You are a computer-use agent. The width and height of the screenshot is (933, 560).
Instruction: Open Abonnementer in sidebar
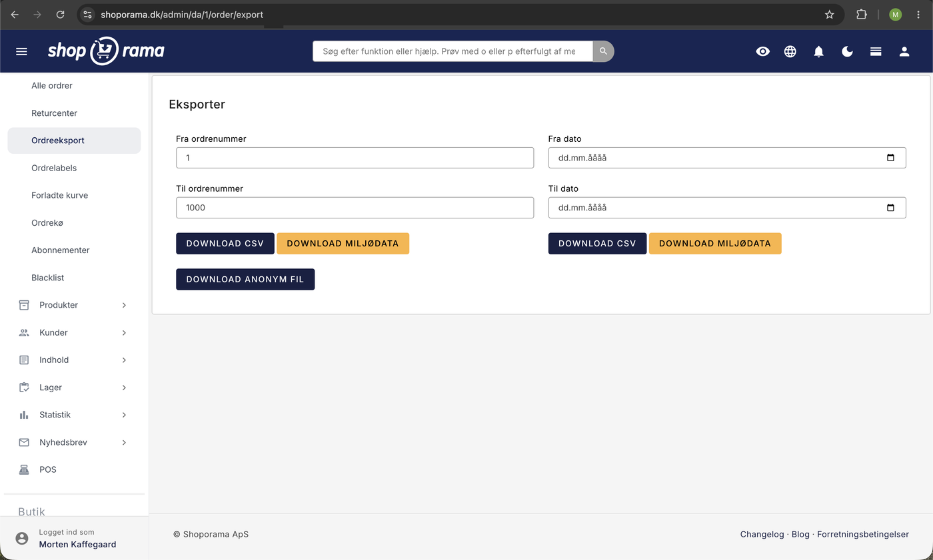click(x=74, y=250)
